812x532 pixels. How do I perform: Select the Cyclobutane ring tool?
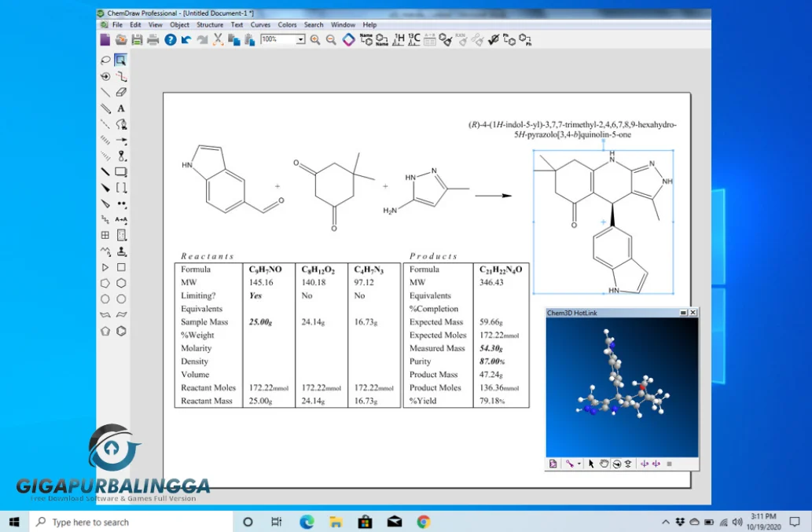click(x=121, y=267)
